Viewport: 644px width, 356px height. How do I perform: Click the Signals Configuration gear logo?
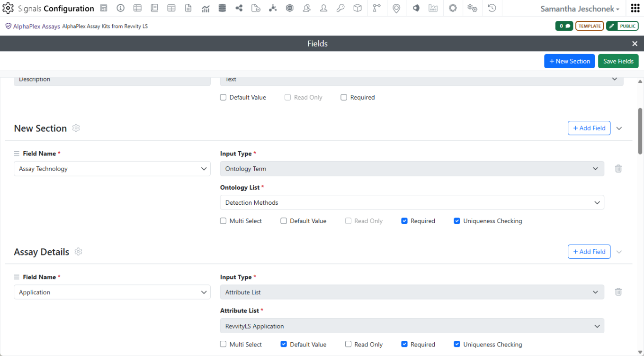[x=8, y=8]
